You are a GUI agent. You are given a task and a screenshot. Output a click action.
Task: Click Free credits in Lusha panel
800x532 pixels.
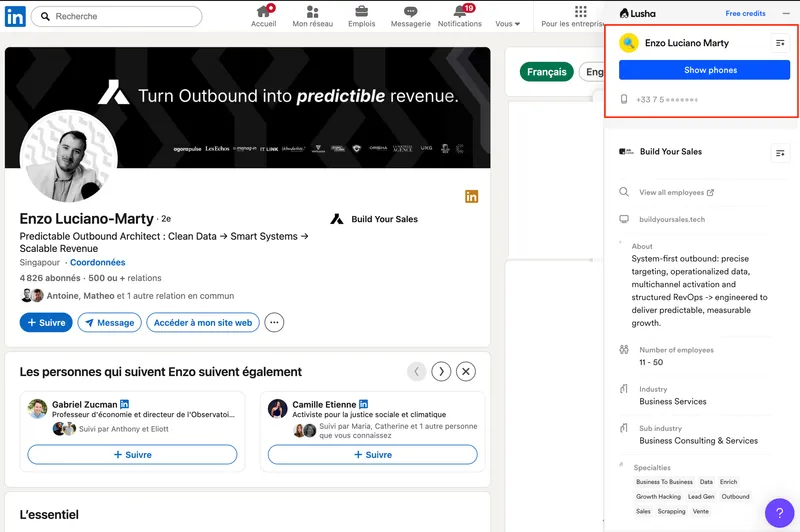[746, 13]
